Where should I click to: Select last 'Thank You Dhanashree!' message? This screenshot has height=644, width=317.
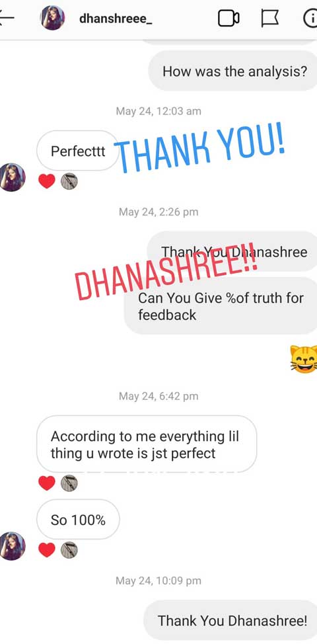230,620
